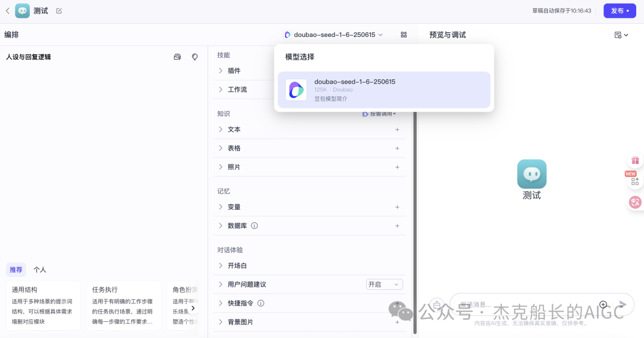Switch to the 个人 prompt tab
The width and height of the screenshot is (644, 338).
[40, 270]
